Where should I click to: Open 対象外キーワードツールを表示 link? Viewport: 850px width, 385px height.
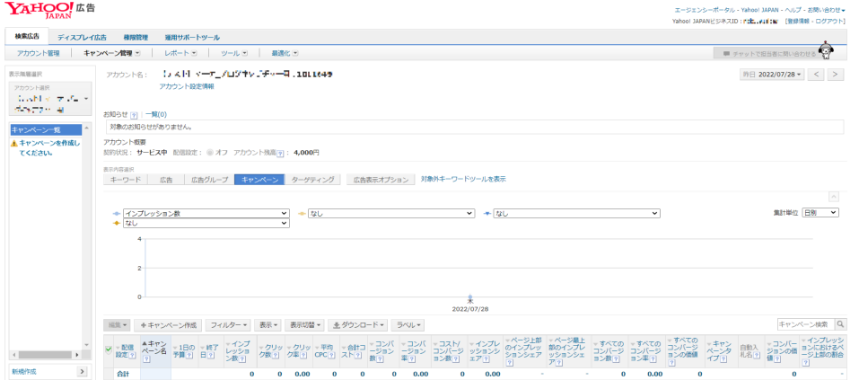click(x=463, y=179)
